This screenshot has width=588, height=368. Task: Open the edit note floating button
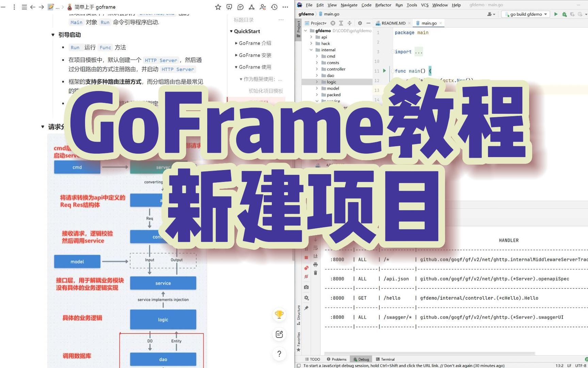(279, 334)
